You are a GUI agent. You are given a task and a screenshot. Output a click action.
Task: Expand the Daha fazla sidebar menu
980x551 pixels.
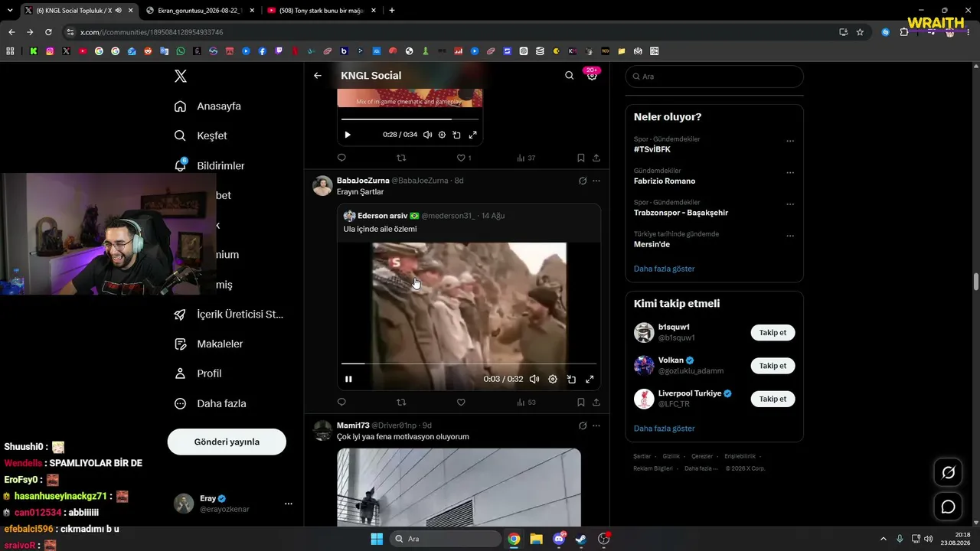[210, 403]
